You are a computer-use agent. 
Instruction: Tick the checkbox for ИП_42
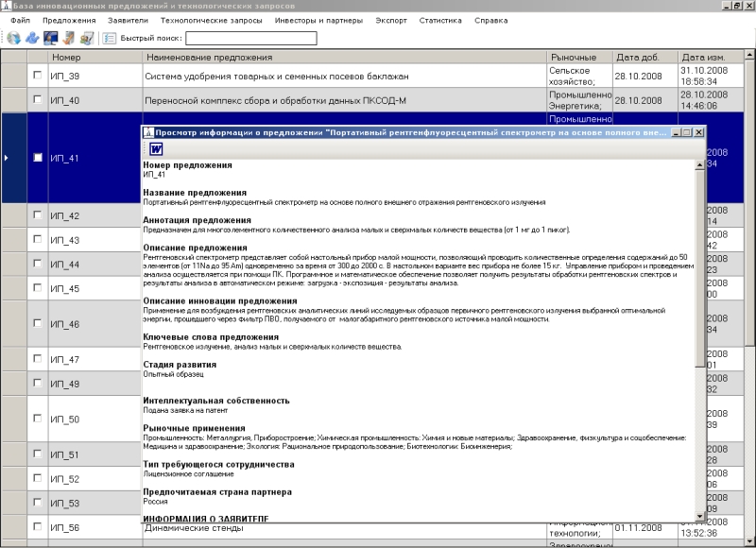coord(38,215)
